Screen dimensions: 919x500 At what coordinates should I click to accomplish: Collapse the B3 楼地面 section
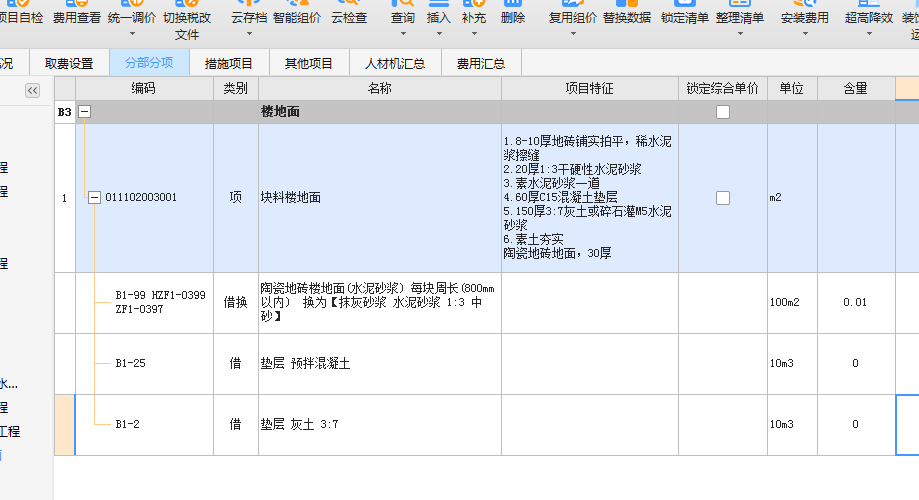click(84, 111)
